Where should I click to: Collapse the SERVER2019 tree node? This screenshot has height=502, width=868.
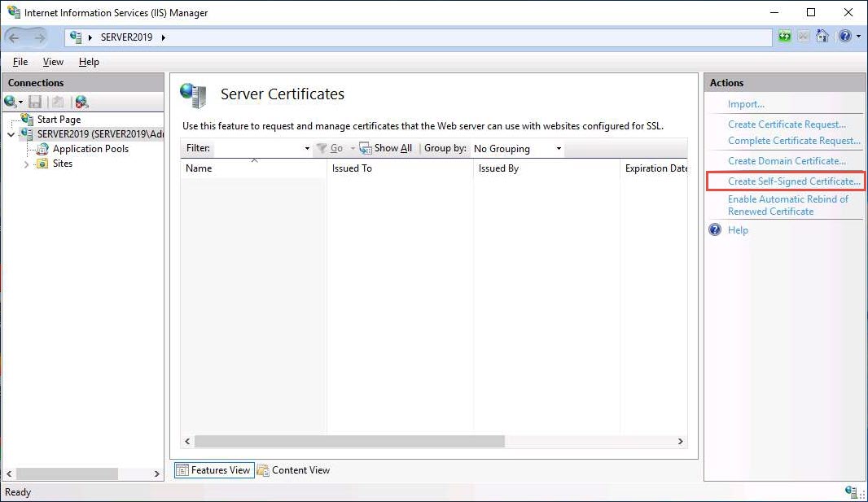pyautogui.click(x=11, y=134)
